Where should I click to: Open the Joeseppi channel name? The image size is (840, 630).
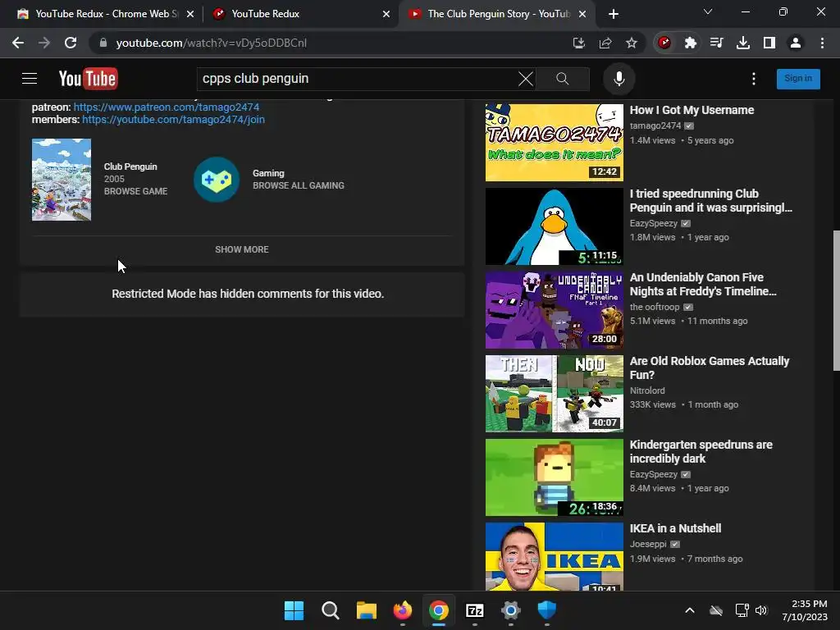[x=648, y=545]
